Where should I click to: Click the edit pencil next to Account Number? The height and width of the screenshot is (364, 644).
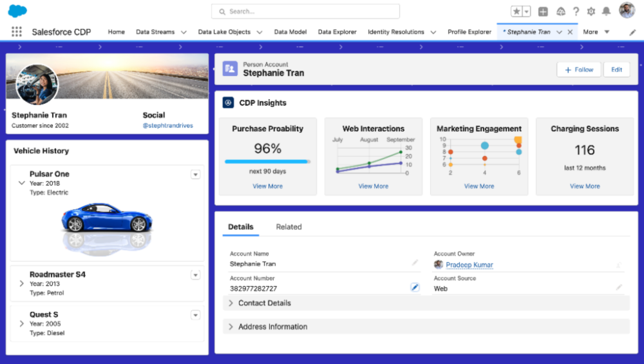[415, 287]
